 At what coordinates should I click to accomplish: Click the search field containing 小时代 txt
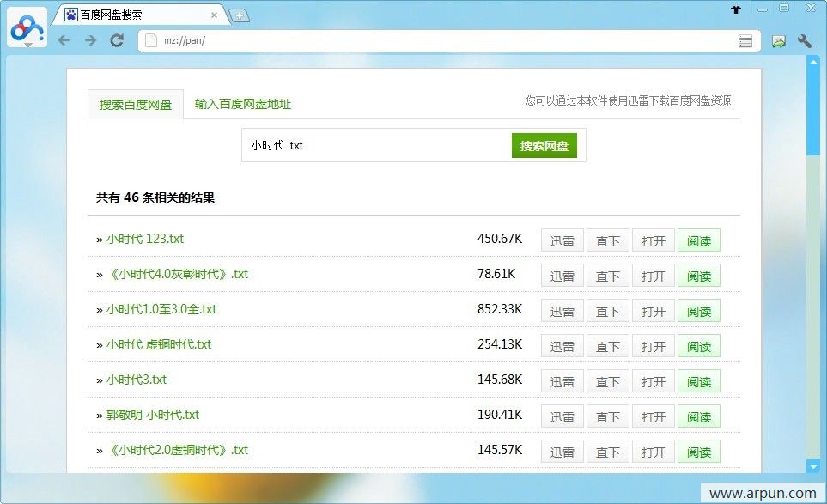pyautogui.click(x=376, y=146)
